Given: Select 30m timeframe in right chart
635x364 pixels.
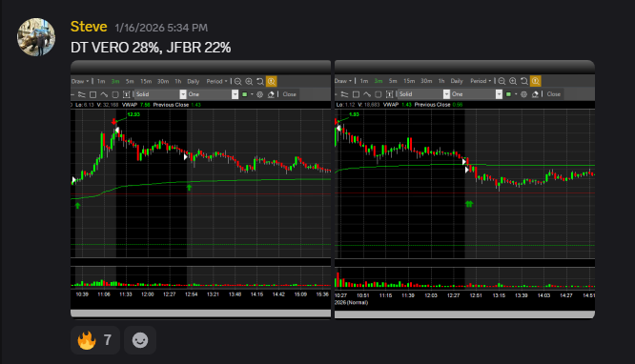Looking at the screenshot, I should click(426, 81).
